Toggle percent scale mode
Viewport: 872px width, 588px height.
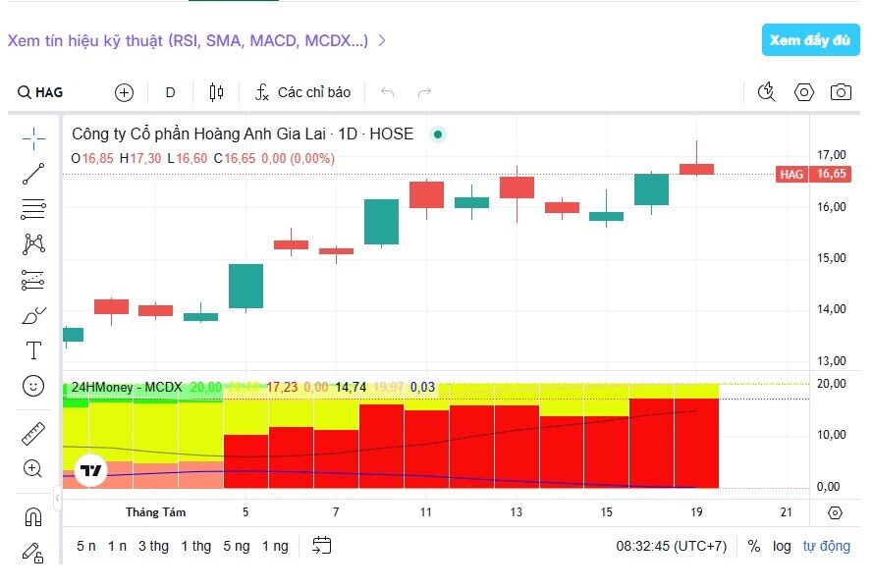tap(754, 547)
